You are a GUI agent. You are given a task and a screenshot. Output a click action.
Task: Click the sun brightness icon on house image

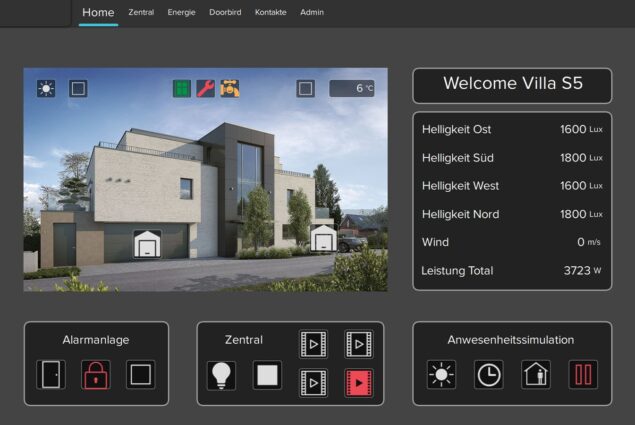tap(46, 88)
